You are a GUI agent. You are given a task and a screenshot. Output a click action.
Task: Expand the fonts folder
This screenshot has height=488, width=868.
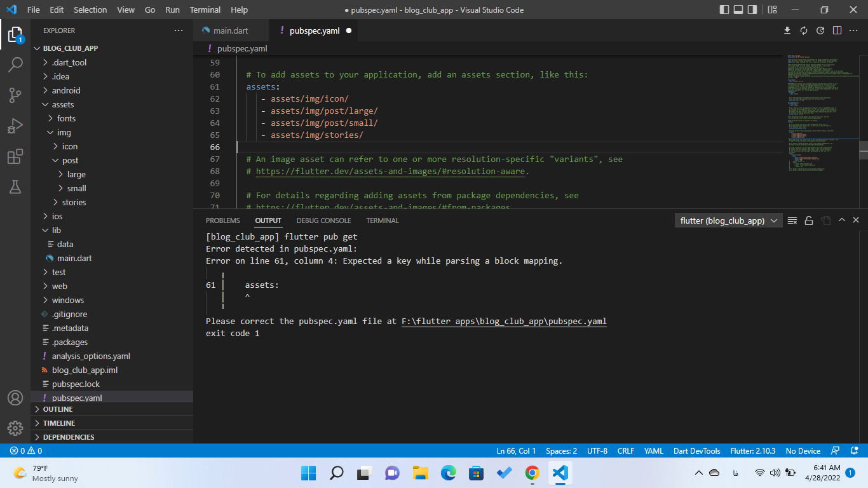tap(112, 118)
